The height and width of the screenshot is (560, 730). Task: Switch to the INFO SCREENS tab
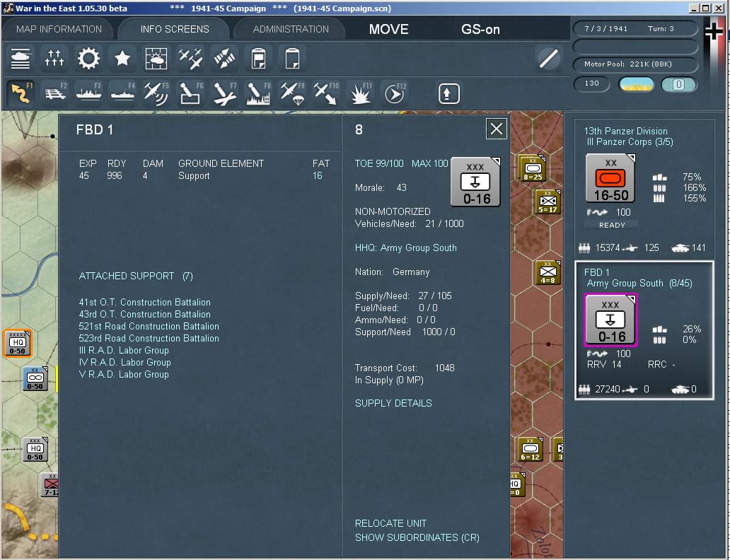click(175, 29)
